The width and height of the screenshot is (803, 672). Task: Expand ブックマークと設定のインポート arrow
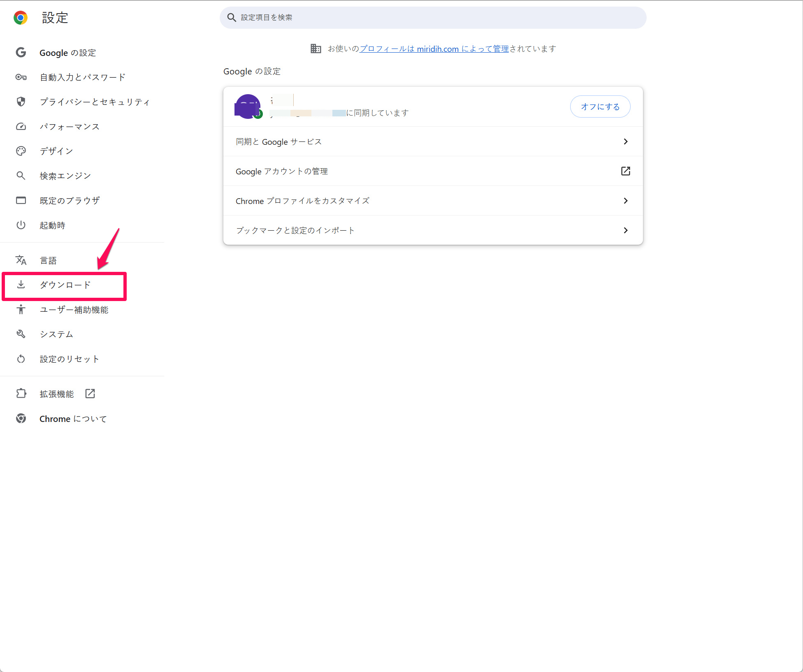tap(625, 230)
